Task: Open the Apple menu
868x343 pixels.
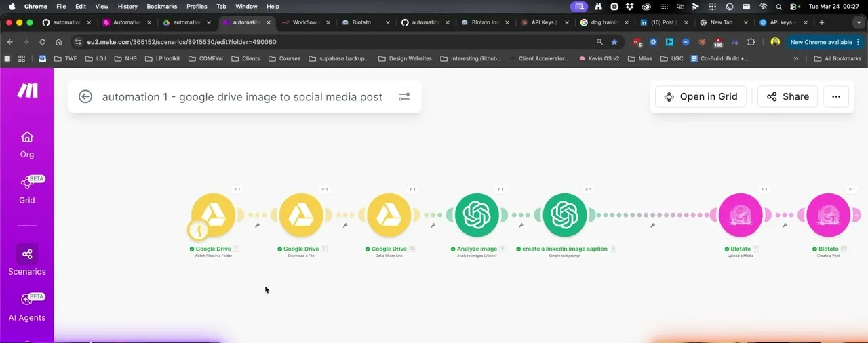Action: (12, 6)
